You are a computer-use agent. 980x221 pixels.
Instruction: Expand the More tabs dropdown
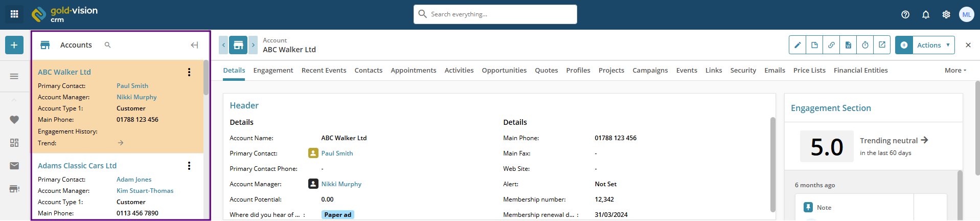coord(955,71)
